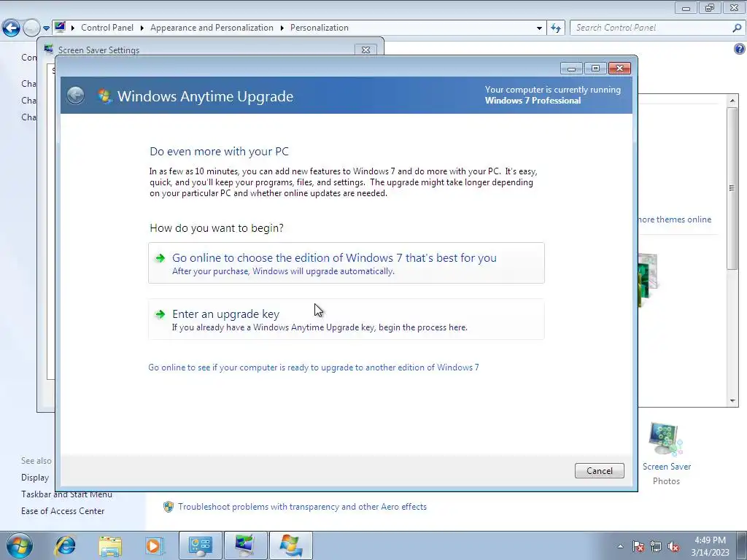Close the Windows Anytime Upgrade window

click(619, 68)
